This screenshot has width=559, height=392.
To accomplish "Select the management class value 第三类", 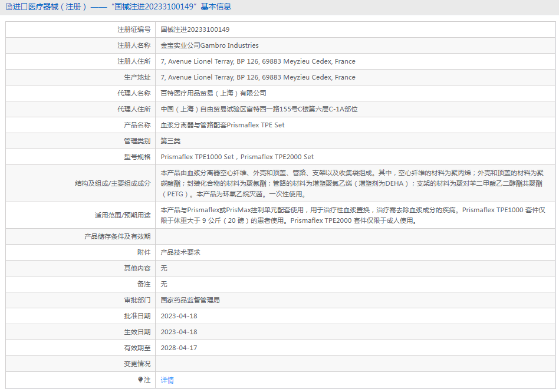I will (170, 141).
